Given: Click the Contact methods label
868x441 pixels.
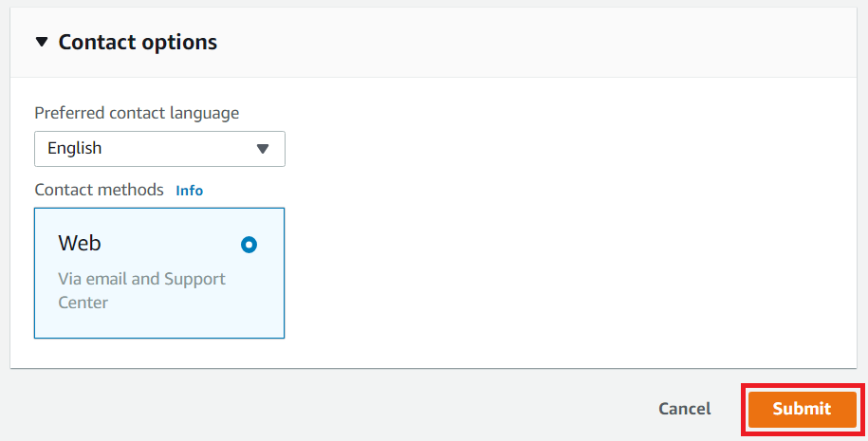Looking at the screenshot, I should pos(99,190).
